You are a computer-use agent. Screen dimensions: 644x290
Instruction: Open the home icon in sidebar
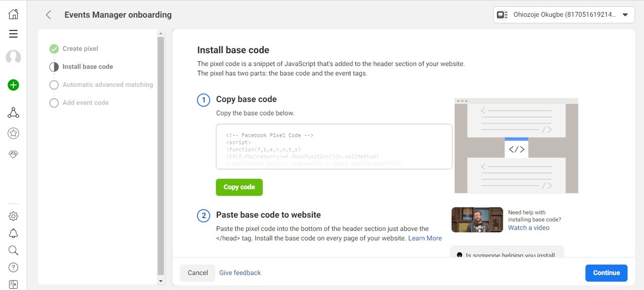(x=13, y=14)
